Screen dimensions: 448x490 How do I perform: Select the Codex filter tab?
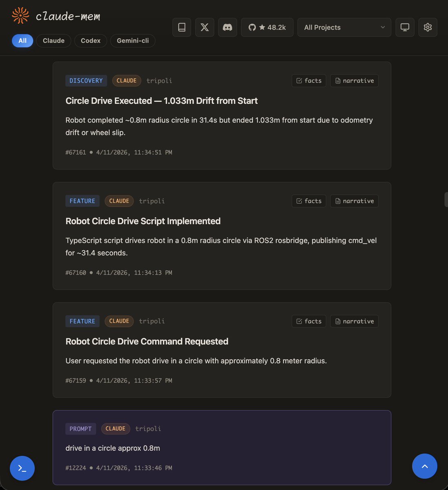[91, 40]
